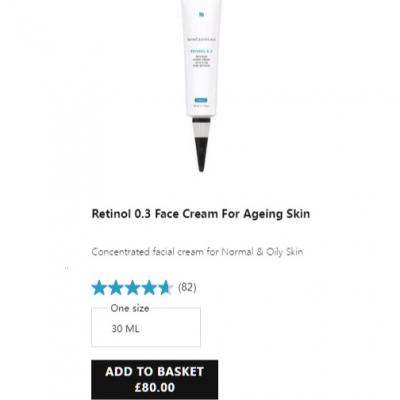Click the half-filled fifth rating star
This screenshot has height=400, width=400.
click(x=166, y=288)
